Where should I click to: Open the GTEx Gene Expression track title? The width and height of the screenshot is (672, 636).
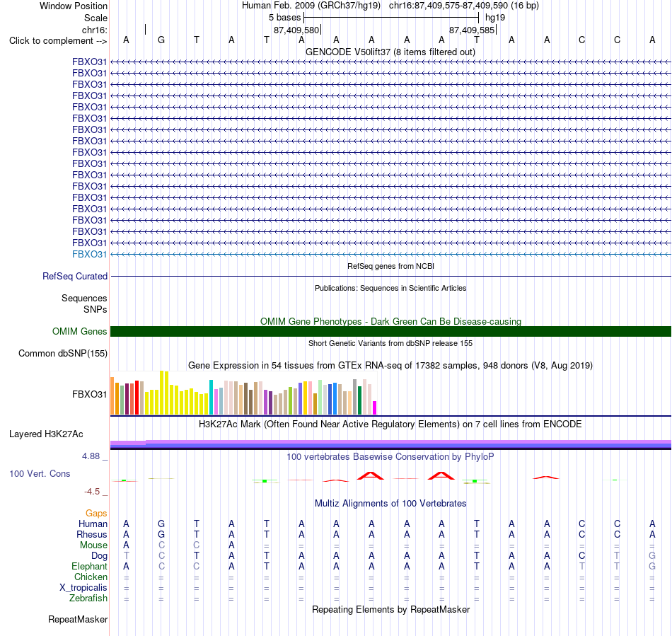tap(390, 366)
